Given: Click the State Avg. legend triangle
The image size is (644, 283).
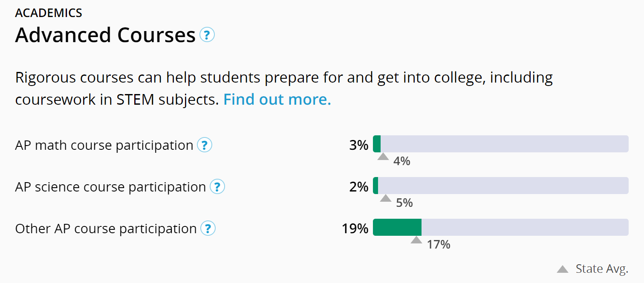Looking at the screenshot, I should point(563,269).
